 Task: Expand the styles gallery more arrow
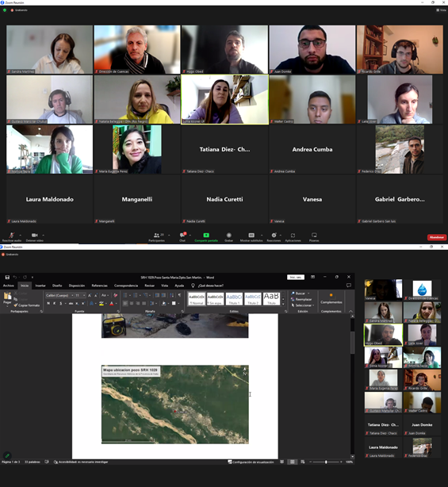pyautogui.click(x=283, y=304)
